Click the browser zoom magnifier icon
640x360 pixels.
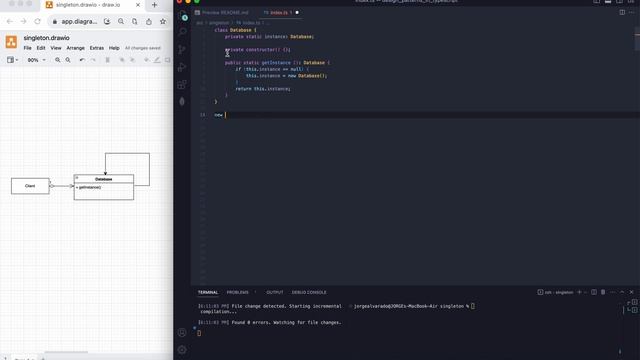pyautogui.click(x=121, y=21)
